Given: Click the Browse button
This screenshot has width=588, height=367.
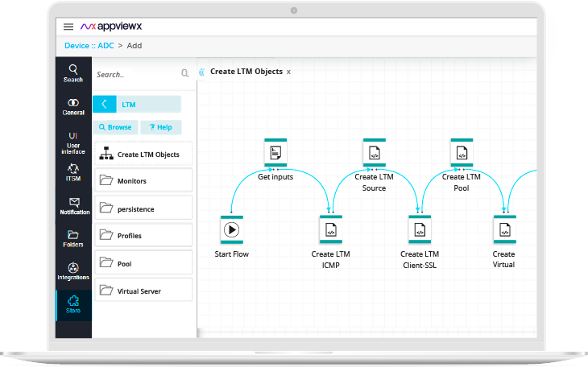Looking at the screenshot, I should coord(115,127).
